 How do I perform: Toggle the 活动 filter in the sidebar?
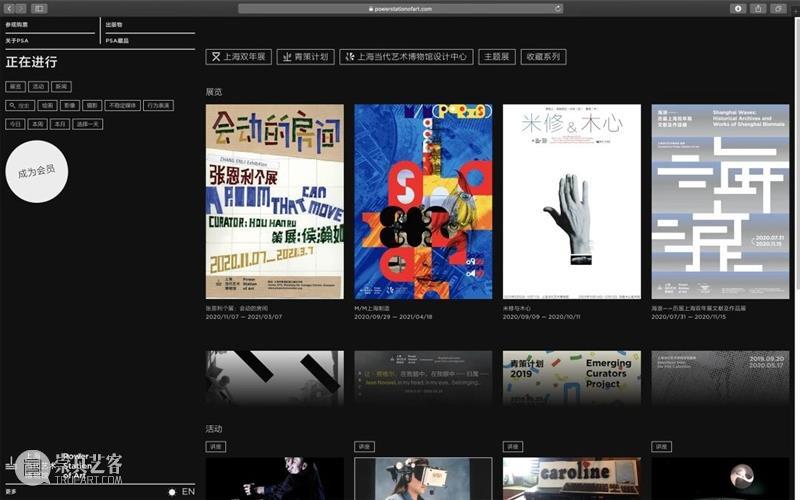point(38,86)
